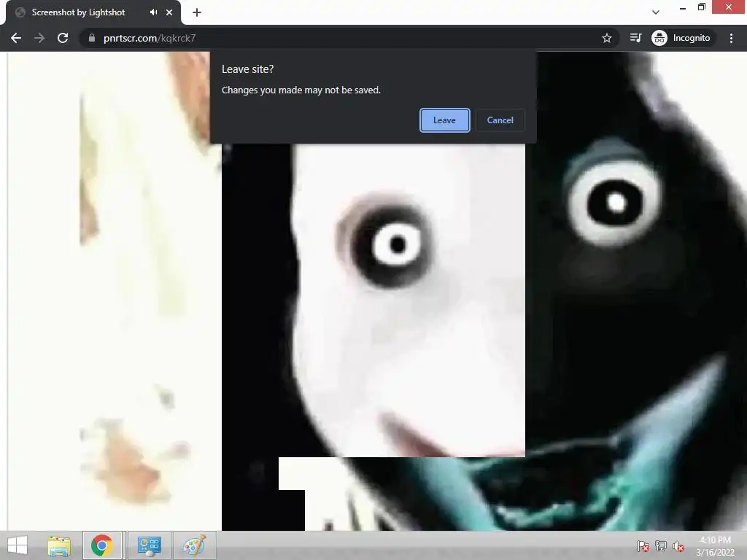Open Control Panel taskbar icon
Screen dimensions: 747x560
[x=149, y=545]
